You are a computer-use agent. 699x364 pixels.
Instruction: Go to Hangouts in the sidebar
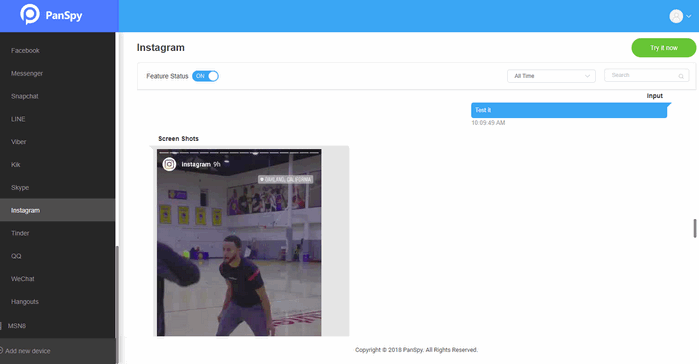pyautogui.click(x=25, y=302)
